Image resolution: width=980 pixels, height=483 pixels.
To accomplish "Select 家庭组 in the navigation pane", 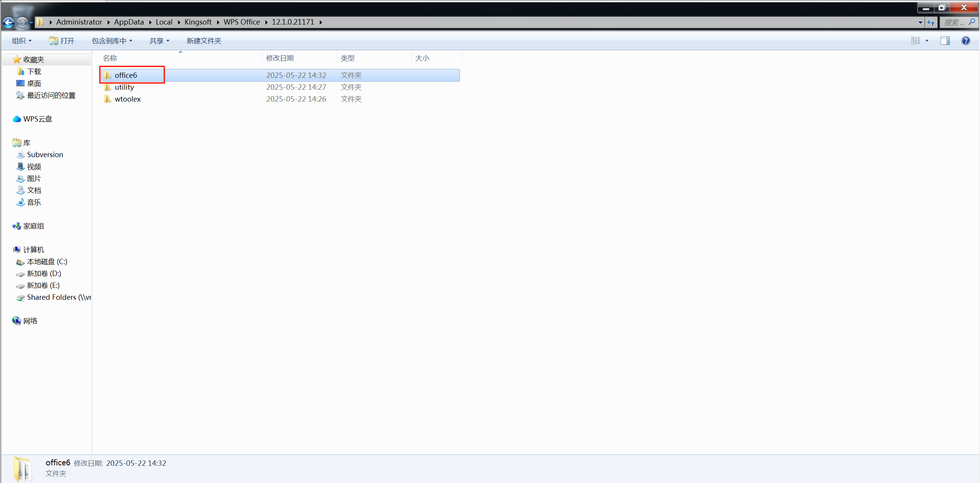I will [33, 226].
